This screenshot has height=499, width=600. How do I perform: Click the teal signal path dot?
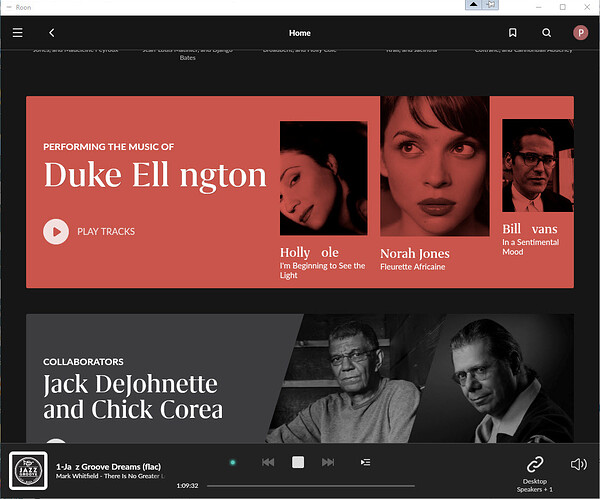pyautogui.click(x=233, y=463)
